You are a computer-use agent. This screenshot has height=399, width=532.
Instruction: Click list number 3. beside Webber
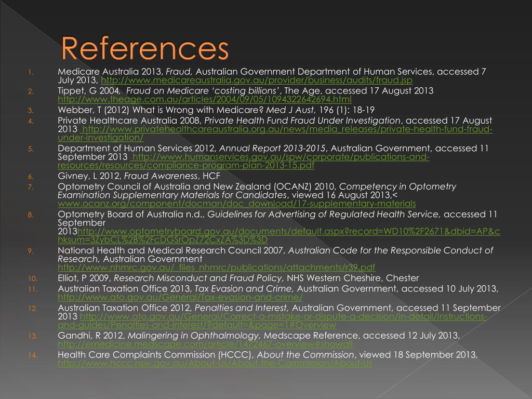click(x=31, y=110)
